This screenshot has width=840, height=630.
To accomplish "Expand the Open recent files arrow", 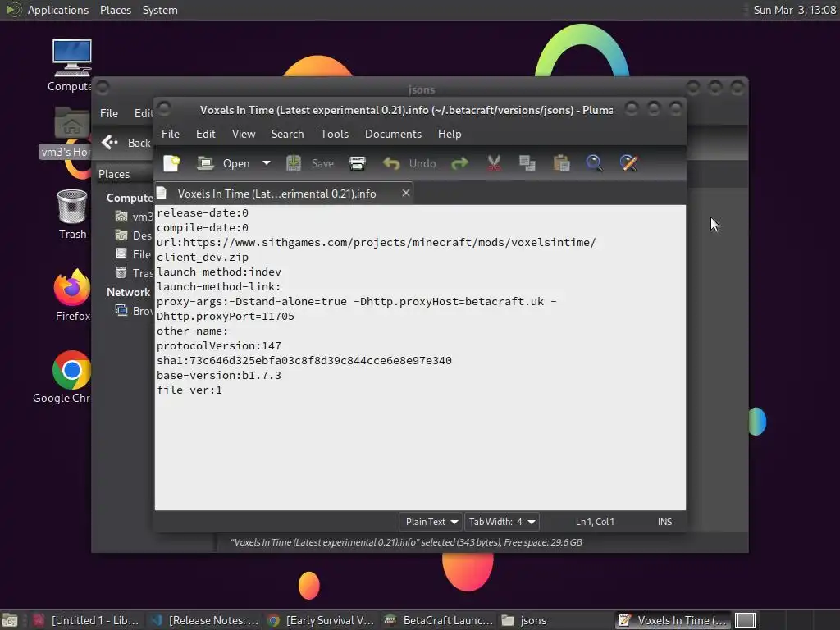I will (267, 163).
